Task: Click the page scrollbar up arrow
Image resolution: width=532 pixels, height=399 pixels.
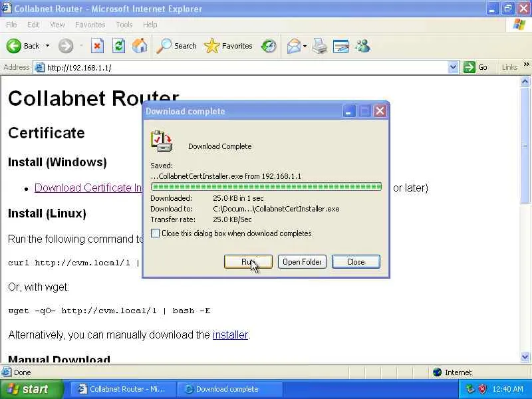Action: pyautogui.click(x=525, y=81)
